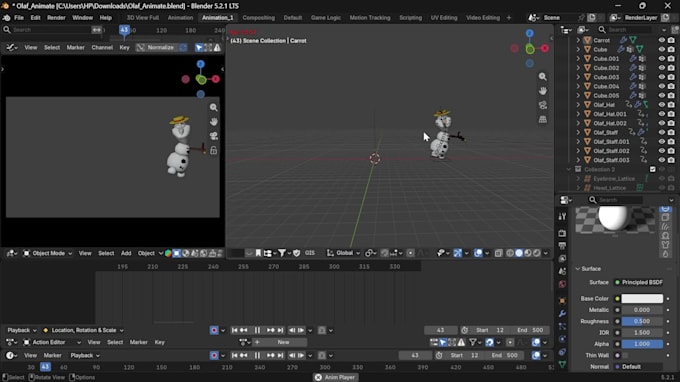Switch perspective/orthographic grid icon in main viewport

(x=543, y=119)
